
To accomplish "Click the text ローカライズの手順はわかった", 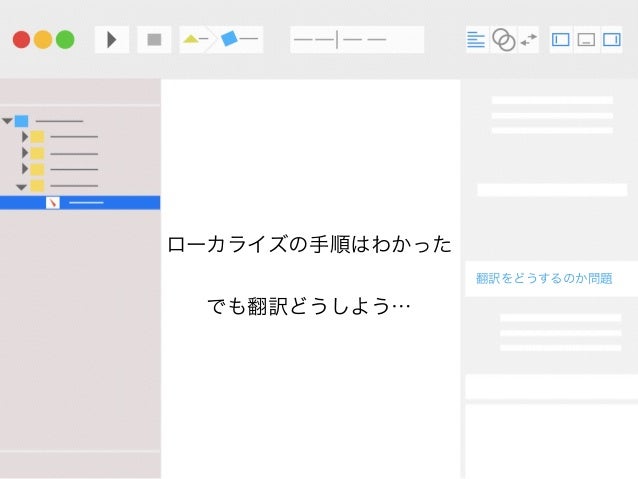I will click(x=310, y=244).
